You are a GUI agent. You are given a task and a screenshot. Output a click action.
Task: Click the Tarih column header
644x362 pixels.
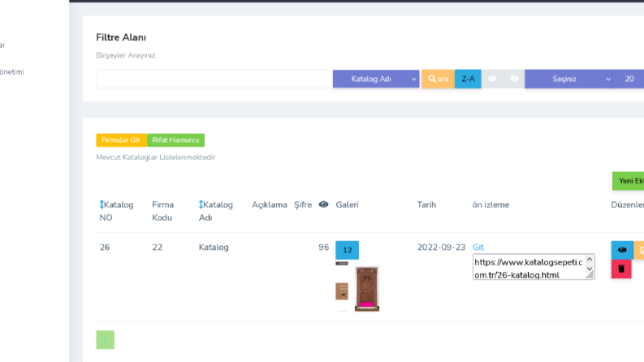coord(426,205)
